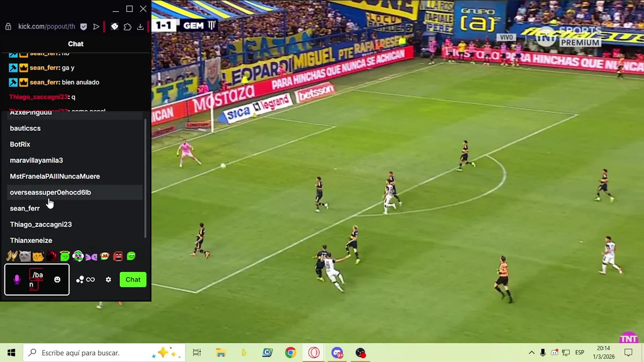Image resolution: width=644 pixels, height=362 pixels.
Task: Send message with green Chat button
Action: 133,280
